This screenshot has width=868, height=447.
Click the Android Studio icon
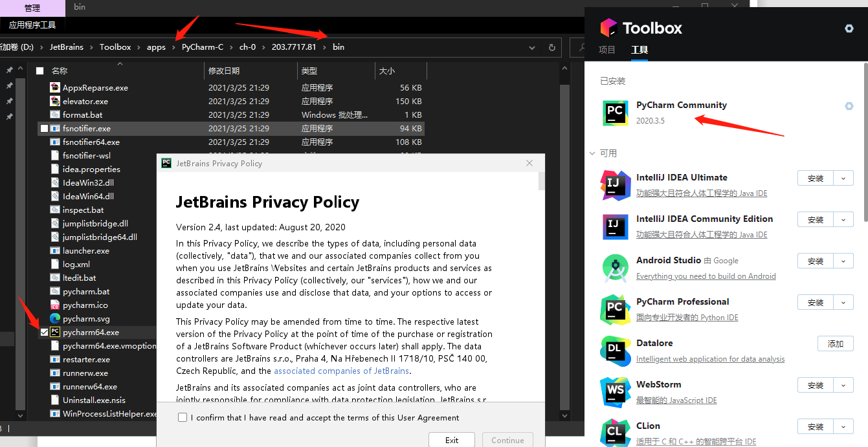615,268
